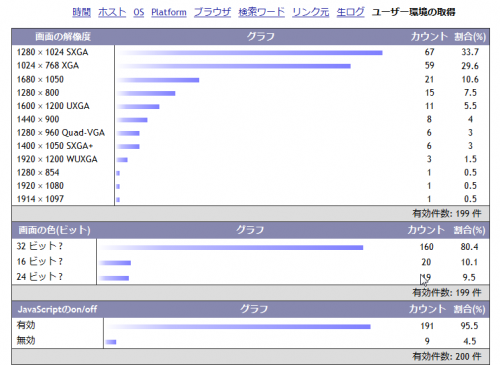Click the graph bar for 32 ビット
Screen dimensions: 500x365
click(231, 247)
